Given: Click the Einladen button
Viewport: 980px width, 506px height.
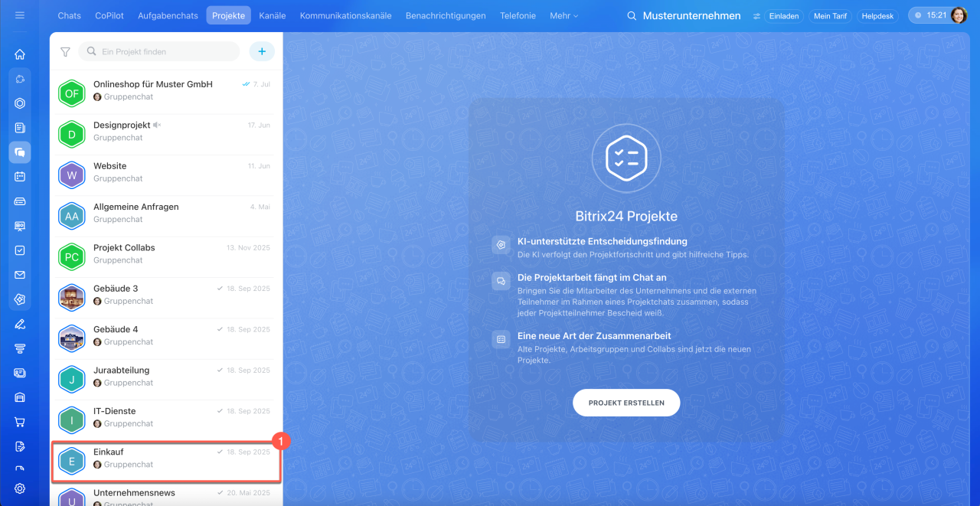Looking at the screenshot, I should pyautogui.click(x=783, y=16).
